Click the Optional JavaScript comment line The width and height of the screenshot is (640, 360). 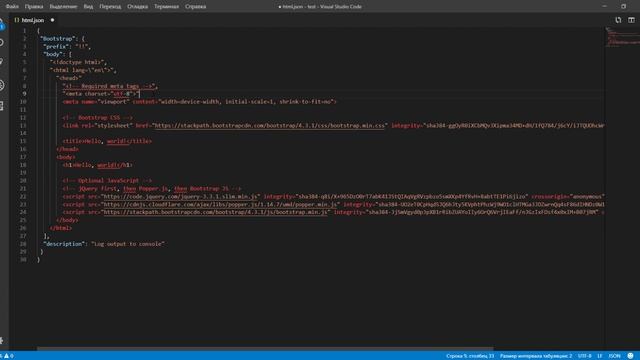tap(107, 181)
